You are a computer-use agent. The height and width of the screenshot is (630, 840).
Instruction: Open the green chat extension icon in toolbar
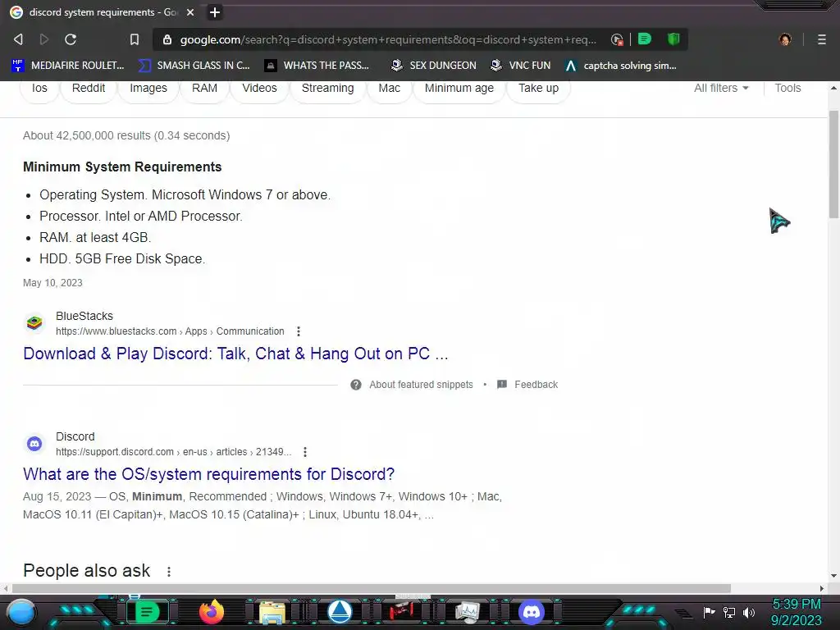(645, 39)
